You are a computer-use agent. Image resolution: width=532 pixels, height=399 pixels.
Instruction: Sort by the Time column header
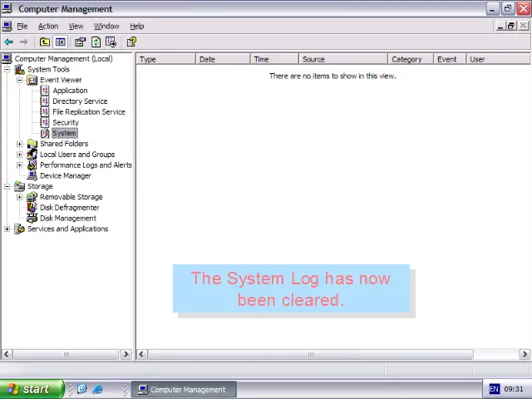tap(274, 59)
